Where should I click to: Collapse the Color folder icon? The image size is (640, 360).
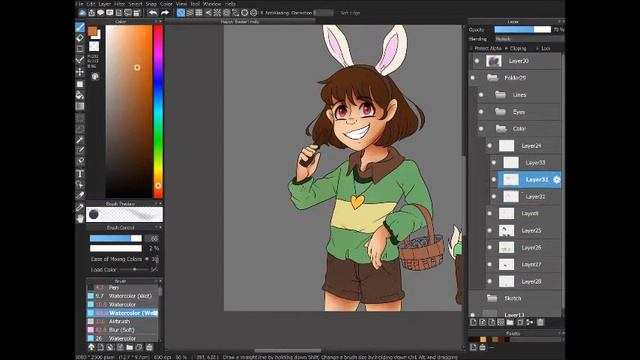coord(501,129)
